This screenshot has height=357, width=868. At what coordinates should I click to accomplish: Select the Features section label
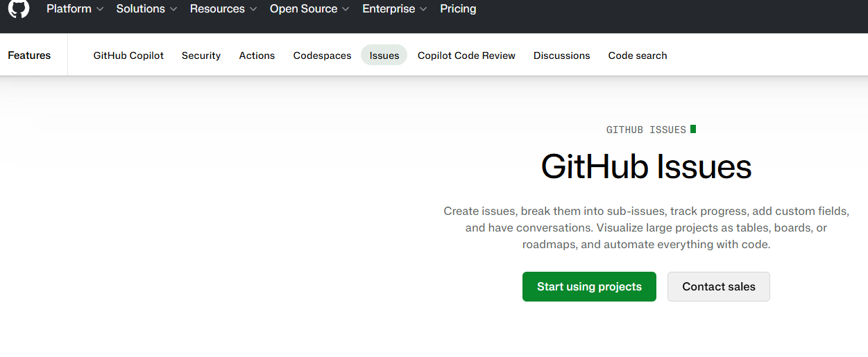pos(29,55)
